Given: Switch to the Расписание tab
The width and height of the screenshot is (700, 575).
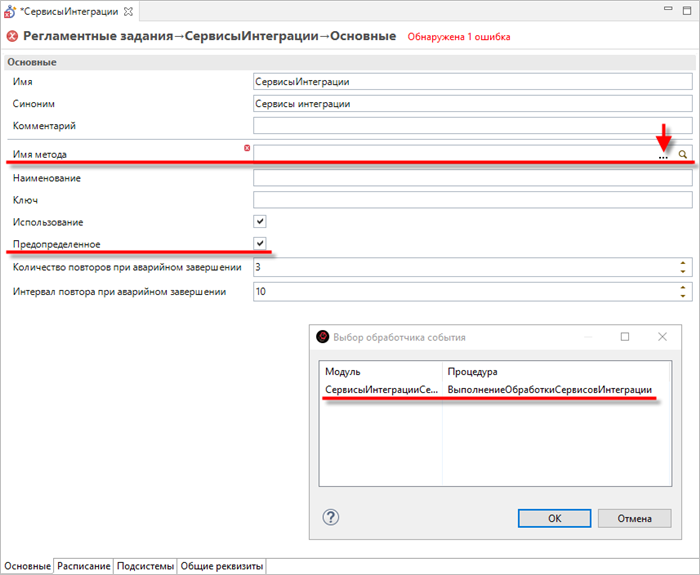Looking at the screenshot, I should [x=84, y=566].
